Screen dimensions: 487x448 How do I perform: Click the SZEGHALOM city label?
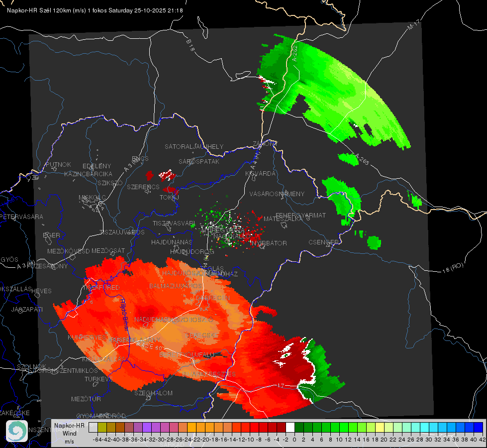tap(153, 393)
